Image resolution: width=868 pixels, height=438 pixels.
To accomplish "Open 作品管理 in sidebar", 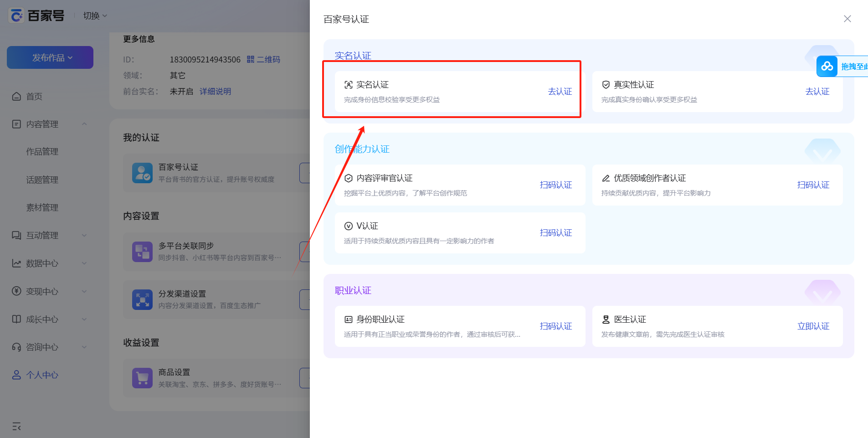I will (42, 152).
